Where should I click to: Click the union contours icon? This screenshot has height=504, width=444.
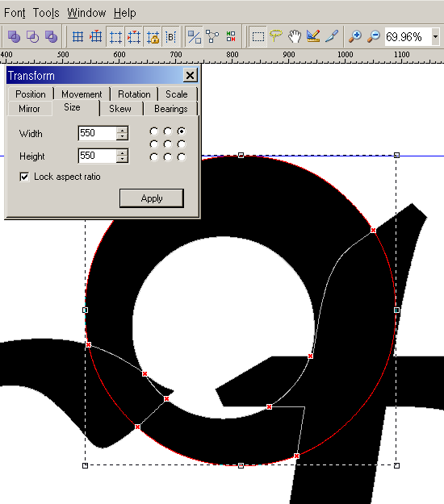tap(14, 36)
